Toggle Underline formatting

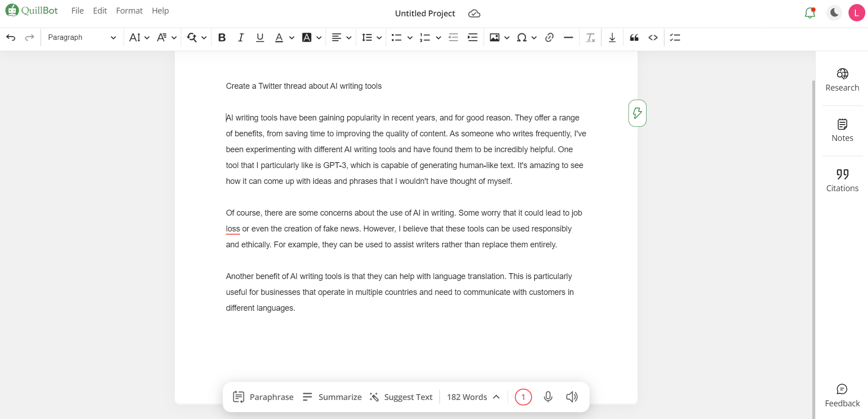pyautogui.click(x=260, y=38)
